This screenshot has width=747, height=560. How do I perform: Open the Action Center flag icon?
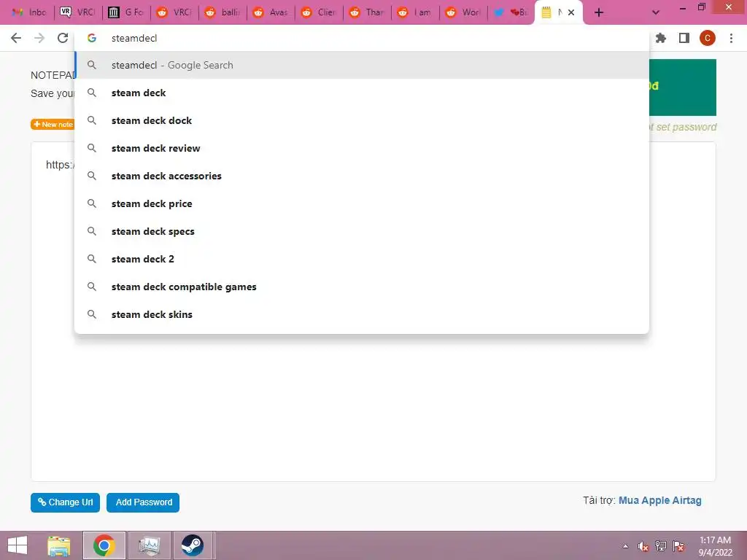678,546
